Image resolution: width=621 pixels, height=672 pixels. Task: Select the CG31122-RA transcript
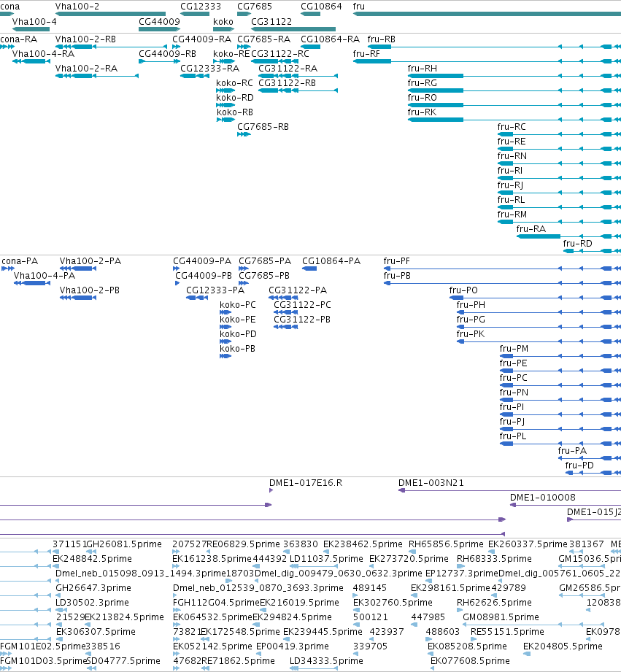coord(298,76)
